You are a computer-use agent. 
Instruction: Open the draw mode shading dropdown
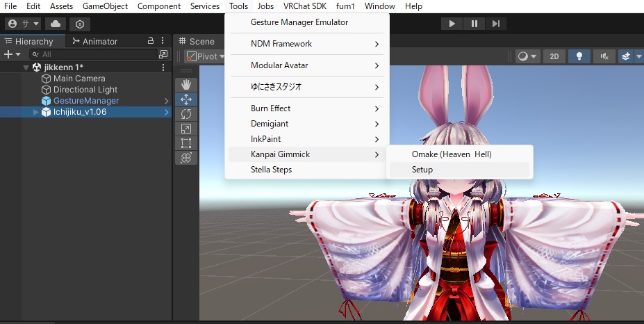(x=527, y=56)
